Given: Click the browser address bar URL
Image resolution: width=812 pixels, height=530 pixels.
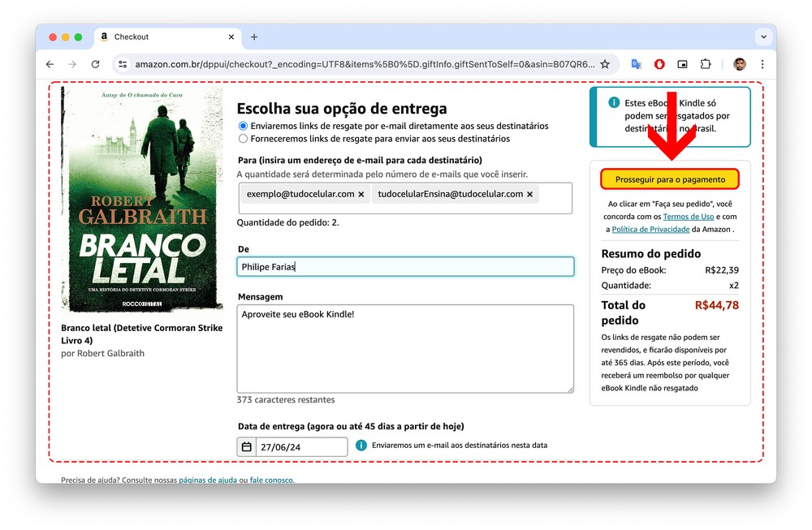Looking at the screenshot, I should click(365, 64).
